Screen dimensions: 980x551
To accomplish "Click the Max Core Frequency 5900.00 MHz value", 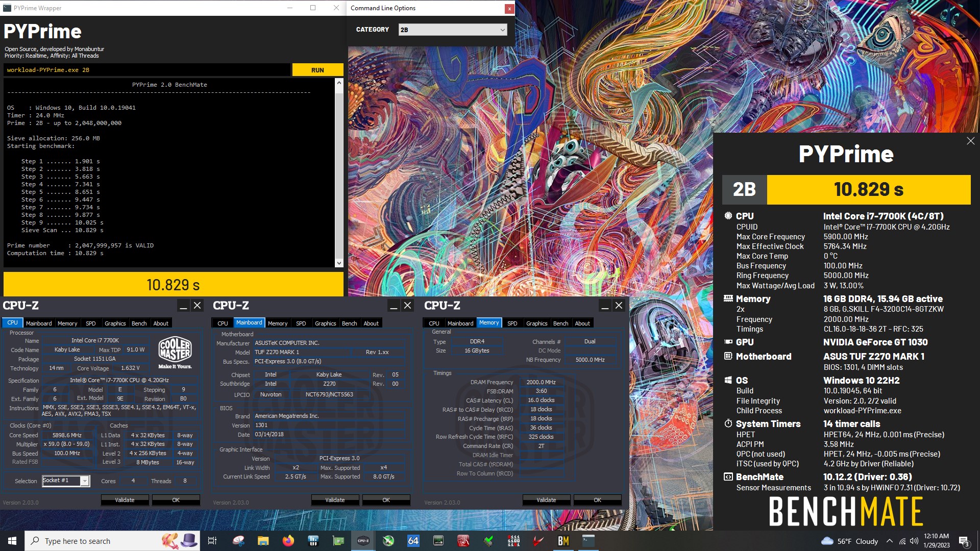I will pyautogui.click(x=846, y=237).
